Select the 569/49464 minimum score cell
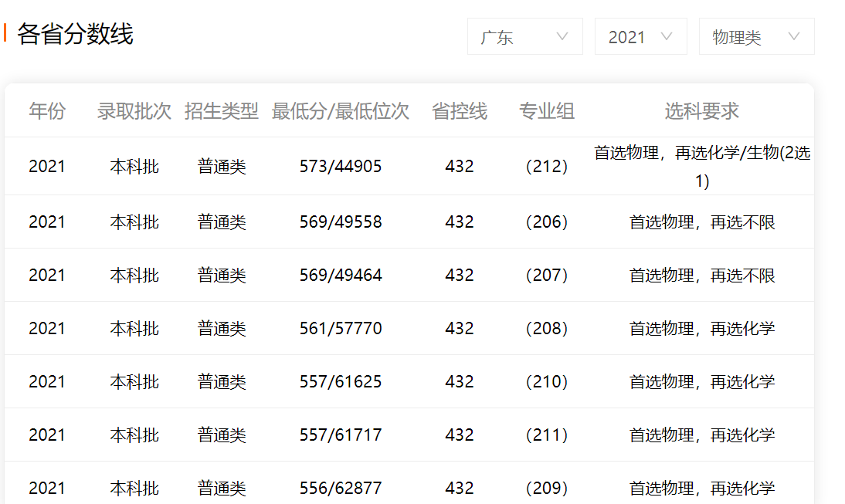The height and width of the screenshot is (504, 845). pyautogui.click(x=341, y=276)
